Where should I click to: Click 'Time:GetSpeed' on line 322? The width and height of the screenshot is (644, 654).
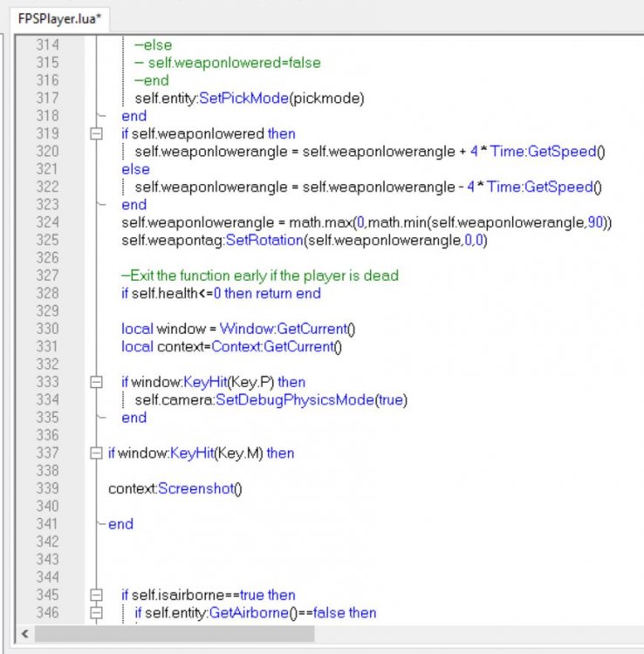point(539,187)
